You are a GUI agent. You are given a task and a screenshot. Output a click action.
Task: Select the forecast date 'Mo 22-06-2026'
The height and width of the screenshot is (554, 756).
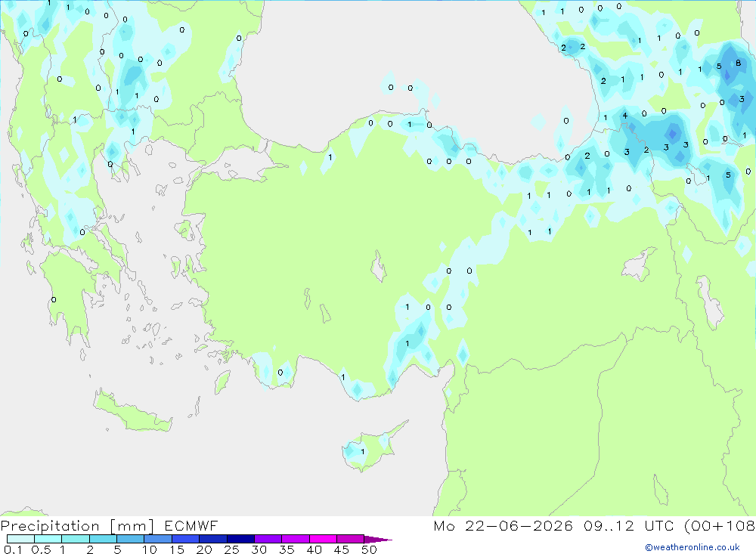pos(503,525)
